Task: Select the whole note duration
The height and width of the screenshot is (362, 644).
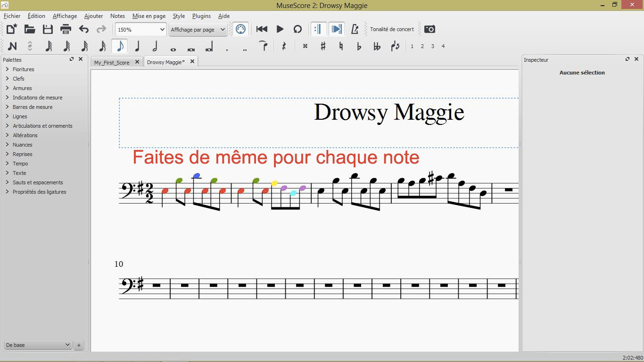Action: tap(173, 49)
